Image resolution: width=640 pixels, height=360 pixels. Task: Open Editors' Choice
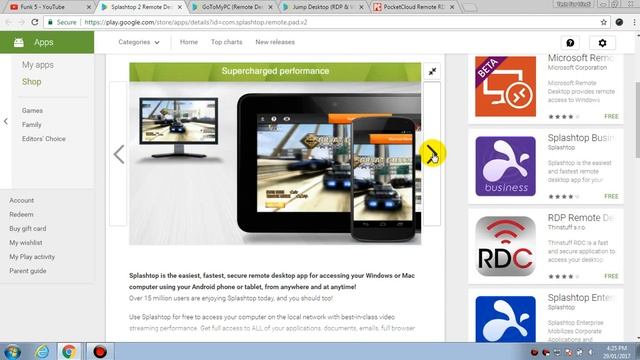click(44, 139)
